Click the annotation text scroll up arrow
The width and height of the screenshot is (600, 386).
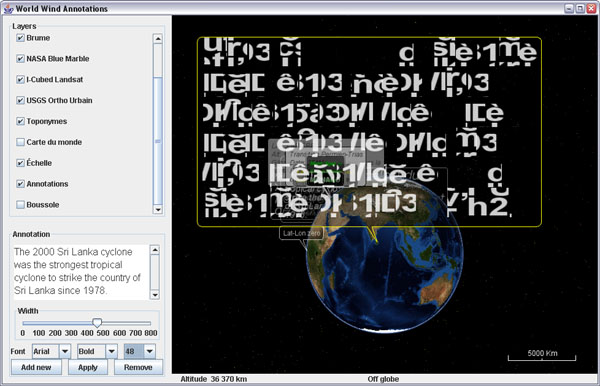coord(155,250)
